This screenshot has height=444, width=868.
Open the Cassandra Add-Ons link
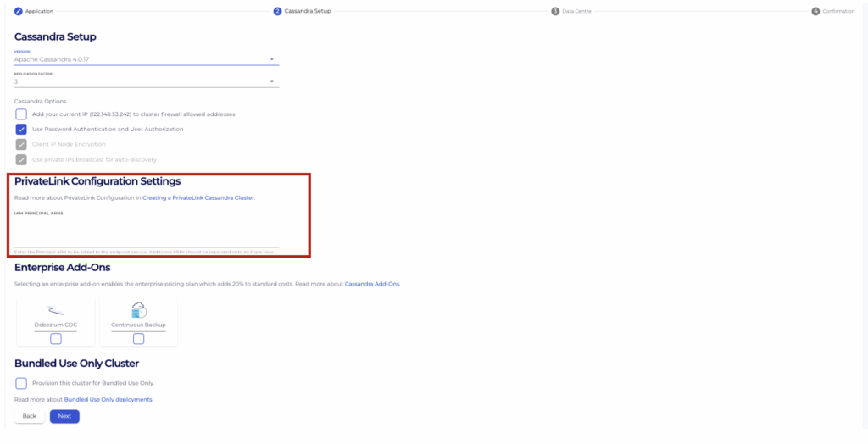[x=372, y=284]
